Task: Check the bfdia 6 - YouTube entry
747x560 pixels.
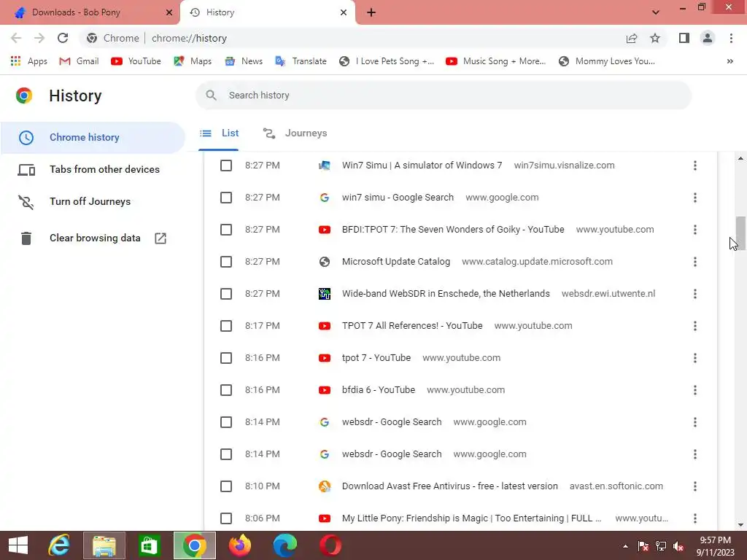Action: (226, 390)
